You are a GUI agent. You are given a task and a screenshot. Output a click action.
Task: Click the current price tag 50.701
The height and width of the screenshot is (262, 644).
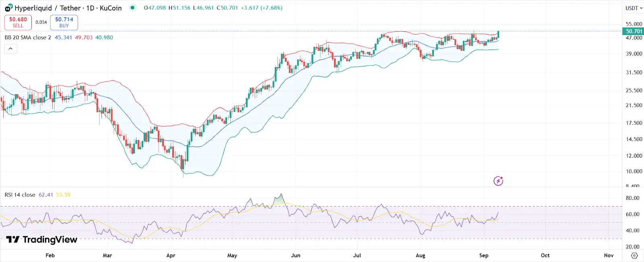point(633,31)
